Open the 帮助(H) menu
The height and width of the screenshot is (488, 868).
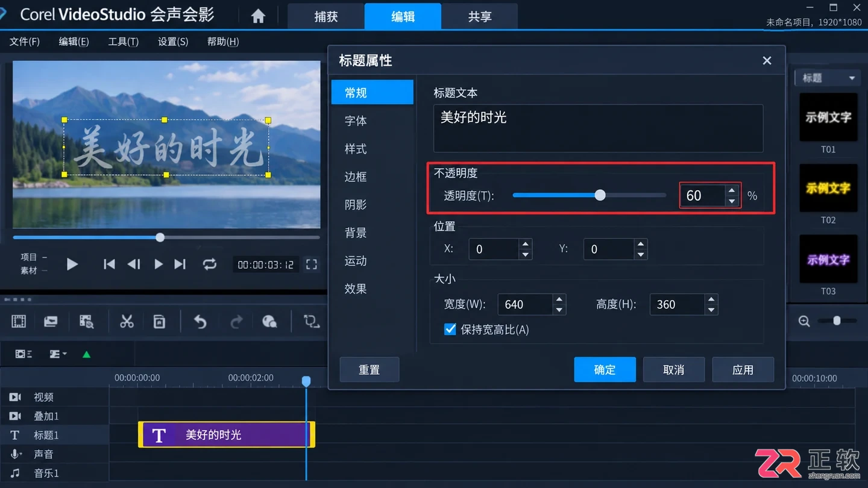click(223, 42)
